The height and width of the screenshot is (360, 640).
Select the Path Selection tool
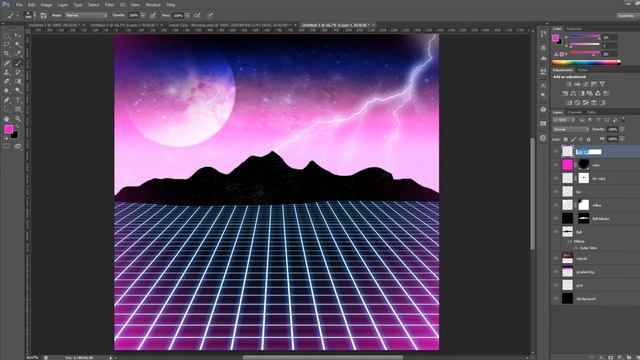[x=7, y=109]
